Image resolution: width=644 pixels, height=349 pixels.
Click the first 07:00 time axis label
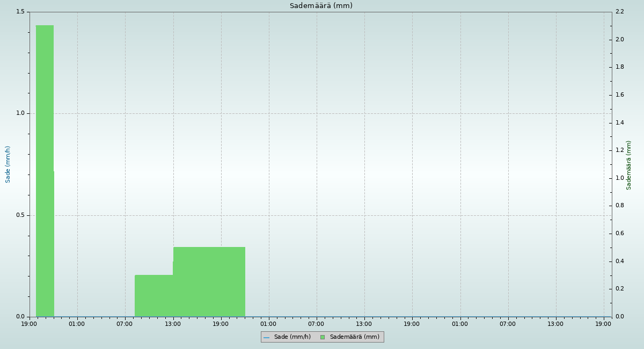tap(125, 324)
